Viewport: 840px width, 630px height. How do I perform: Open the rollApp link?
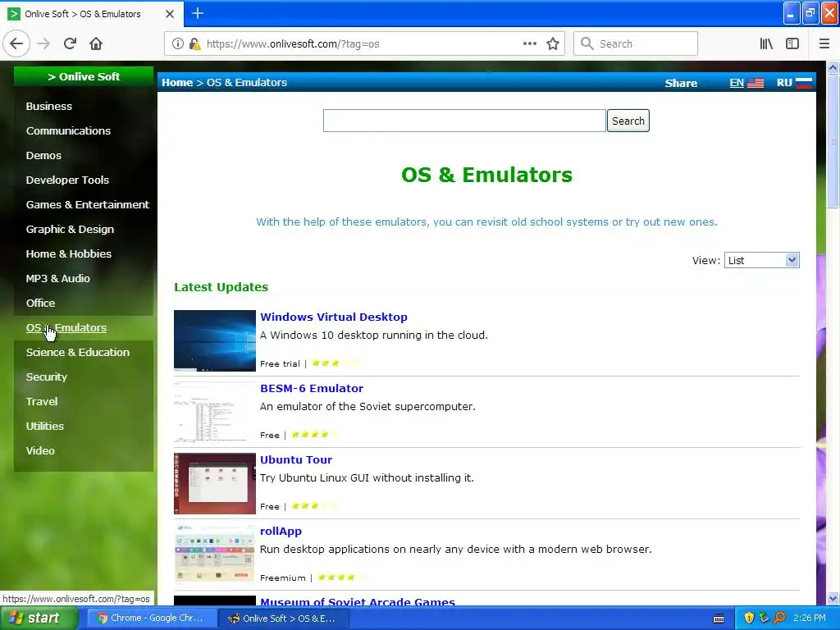pyautogui.click(x=281, y=531)
